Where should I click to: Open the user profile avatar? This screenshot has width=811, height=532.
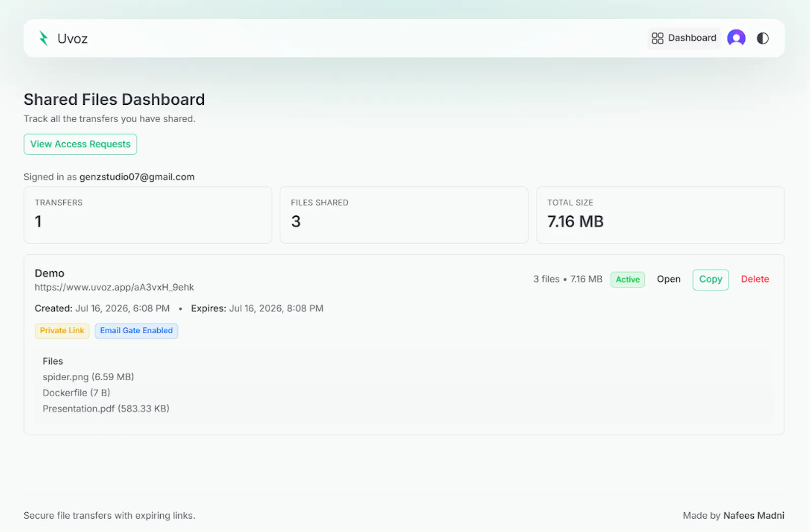(x=736, y=38)
